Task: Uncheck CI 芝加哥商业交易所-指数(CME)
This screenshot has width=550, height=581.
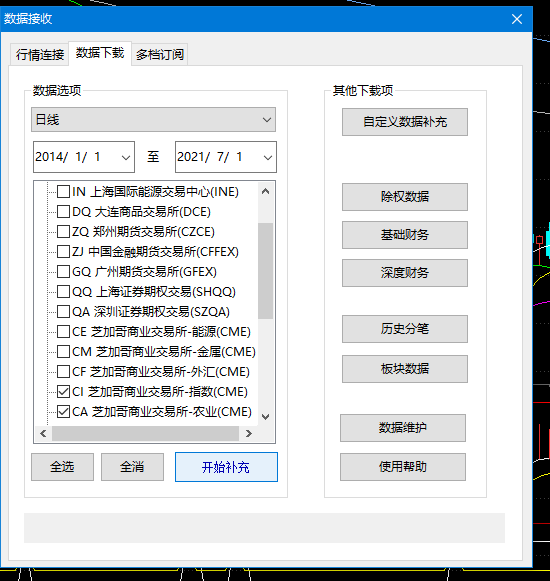Action: pos(63,392)
